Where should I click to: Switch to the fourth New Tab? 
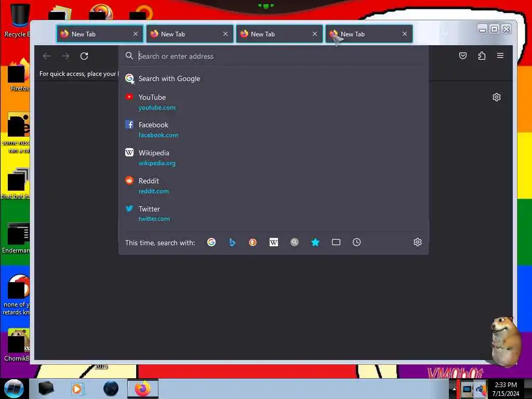pos(369,34)
